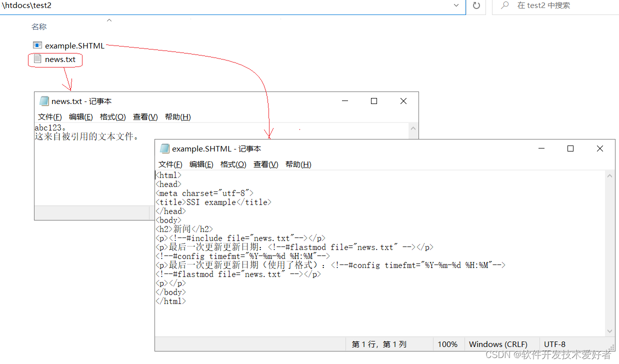The height and width of the screenshot is (364, 619).
Task: Click the </body> closing tag line
Action: [170, 292]
